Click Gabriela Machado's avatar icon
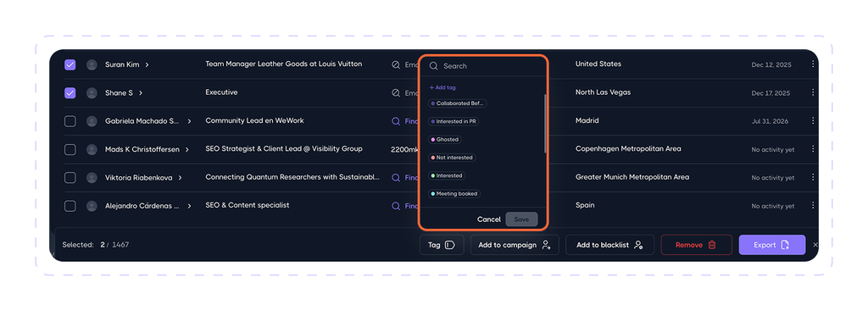 click(92, 121)
